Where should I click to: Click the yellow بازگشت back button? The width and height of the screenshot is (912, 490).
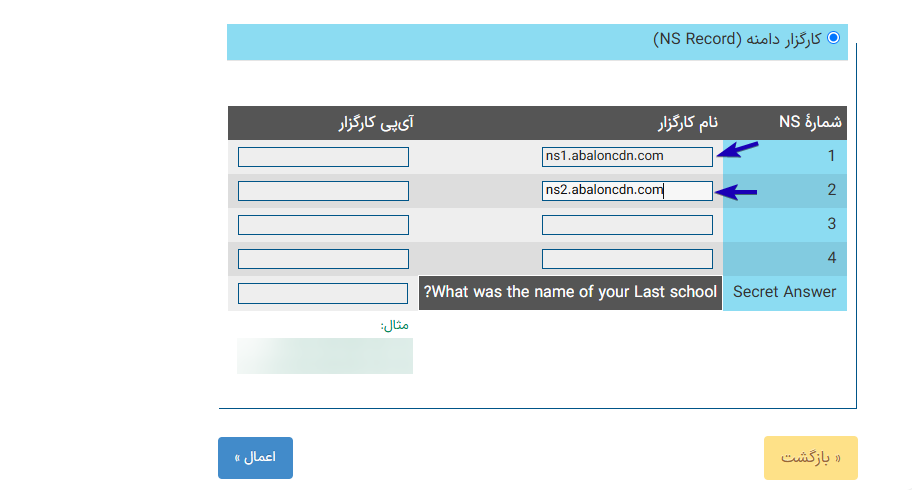click(x=811, y=458)
